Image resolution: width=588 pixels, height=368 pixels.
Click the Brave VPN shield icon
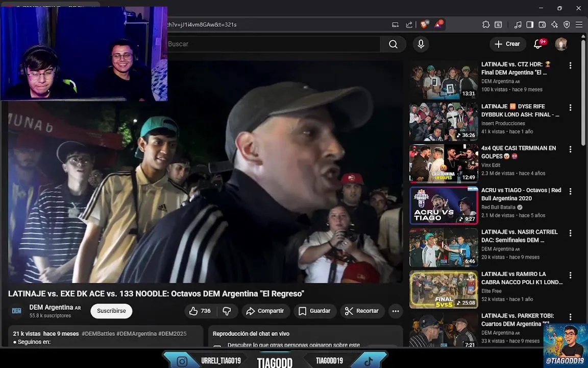567,25
